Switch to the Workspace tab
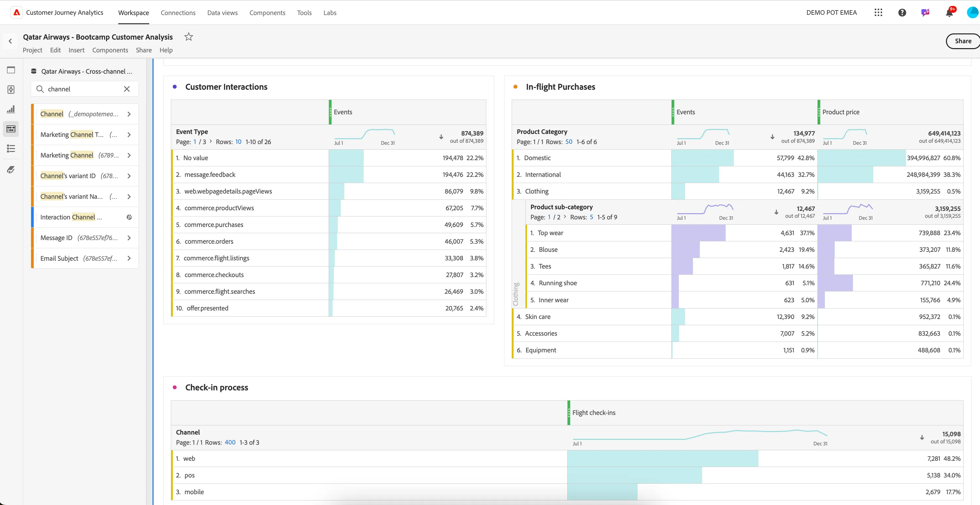Screen dimensions: 980x505 134,12
